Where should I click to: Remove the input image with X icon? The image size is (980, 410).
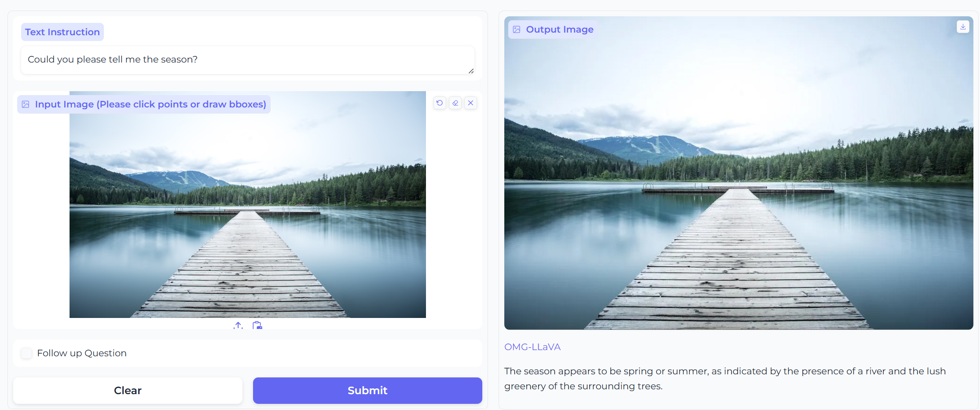471,103
